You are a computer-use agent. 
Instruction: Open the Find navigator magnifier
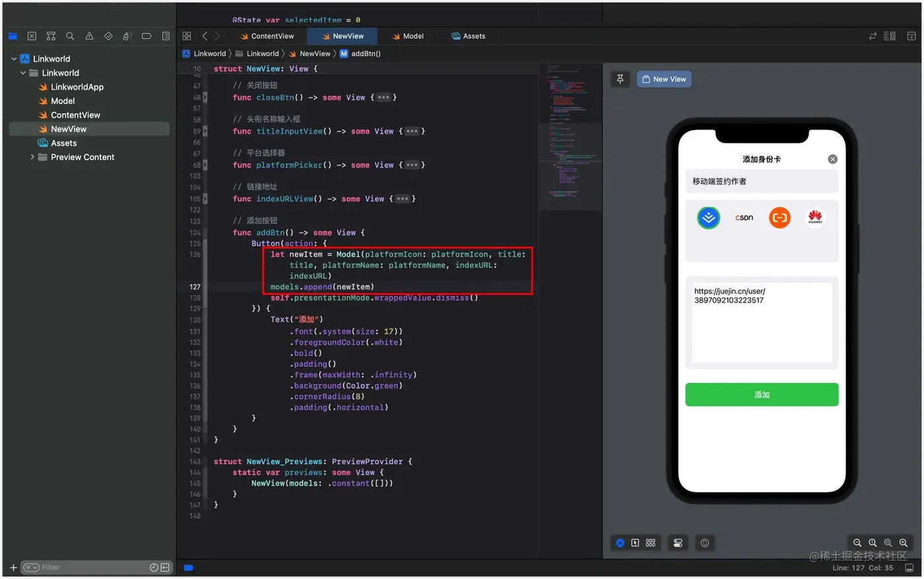tap(70, 36)
